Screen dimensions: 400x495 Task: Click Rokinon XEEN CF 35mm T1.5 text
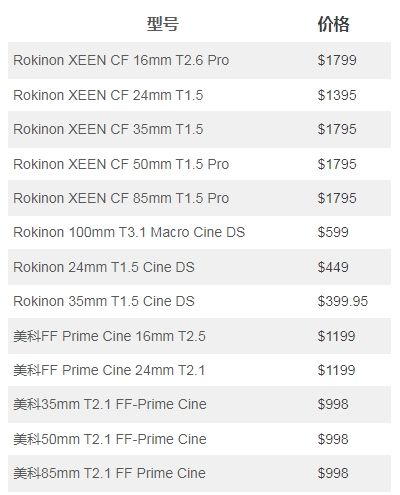108,129
